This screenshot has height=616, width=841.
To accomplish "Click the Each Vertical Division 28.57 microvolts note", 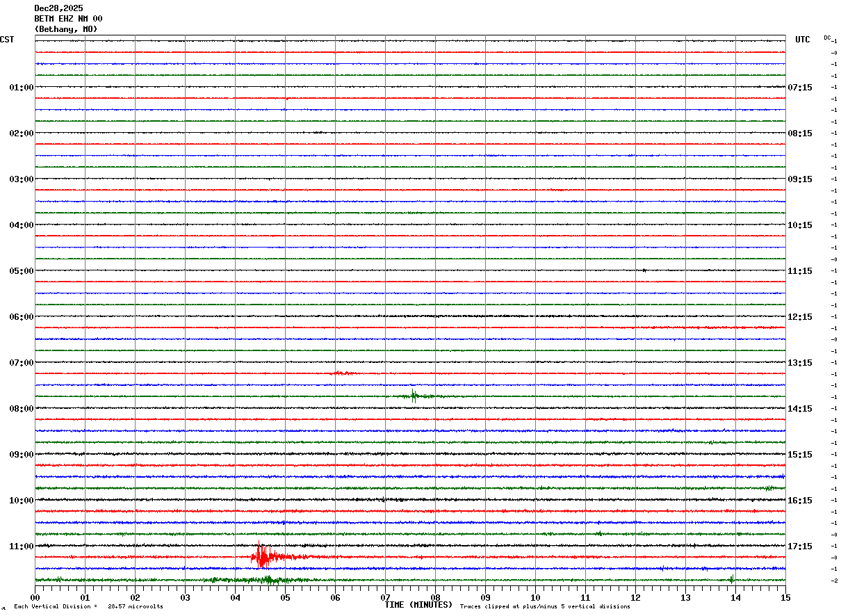I will (x=88, y=607).
